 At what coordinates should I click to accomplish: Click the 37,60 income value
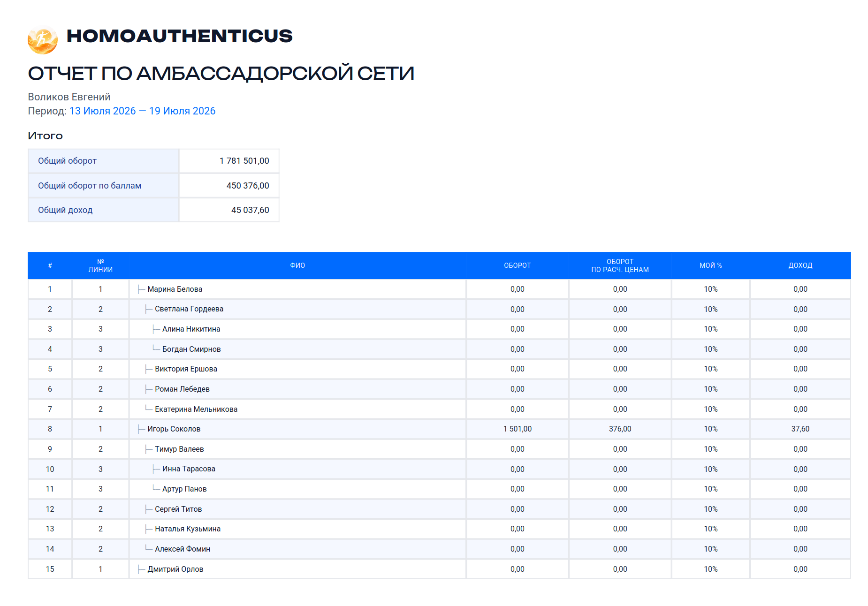pos(800,429)
